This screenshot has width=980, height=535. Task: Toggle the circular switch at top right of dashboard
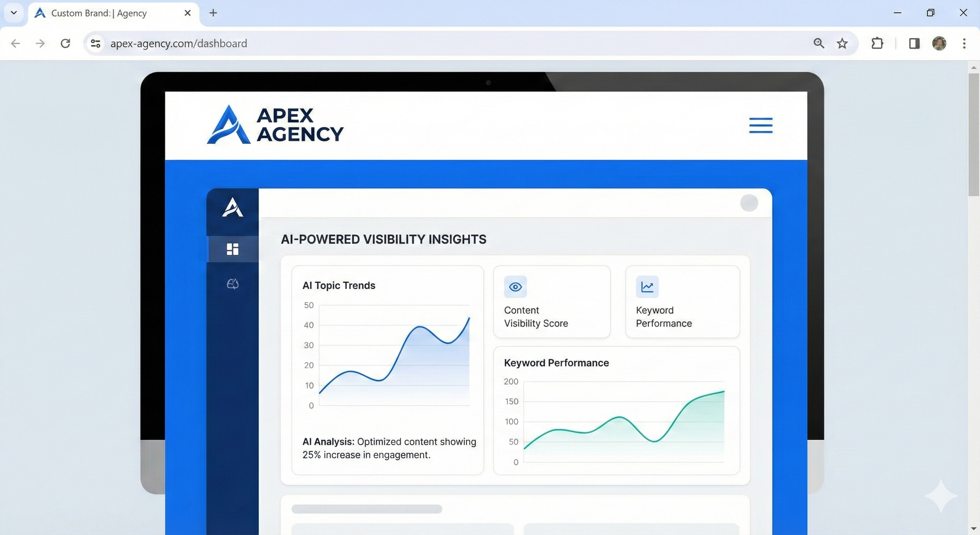pyautogui.click(x=749, y=203)
